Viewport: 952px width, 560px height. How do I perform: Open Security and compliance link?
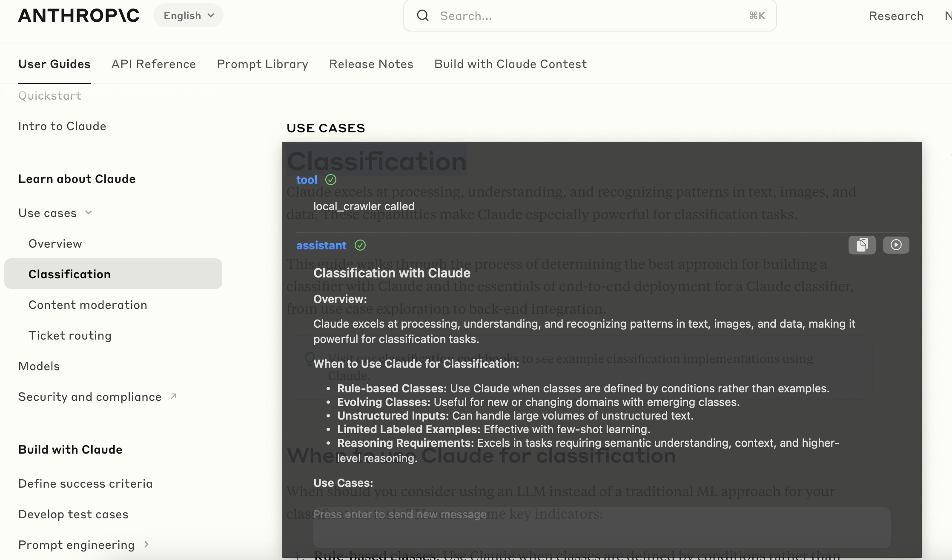(x=90, y=397)
